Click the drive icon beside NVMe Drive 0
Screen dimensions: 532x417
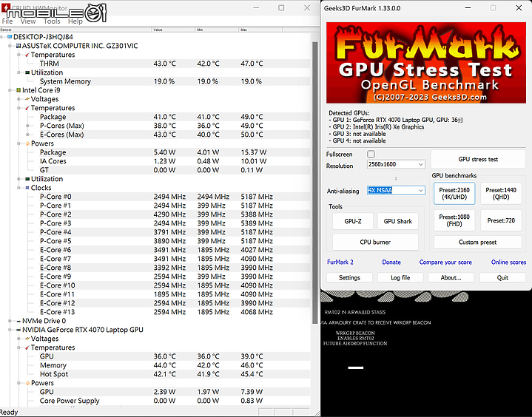pos(18,321)
